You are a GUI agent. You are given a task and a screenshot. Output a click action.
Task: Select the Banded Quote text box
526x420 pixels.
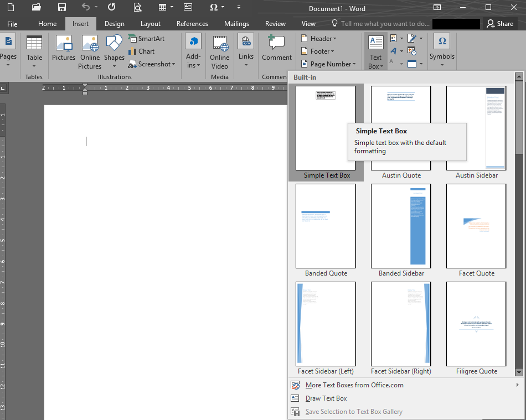[326, 231]
